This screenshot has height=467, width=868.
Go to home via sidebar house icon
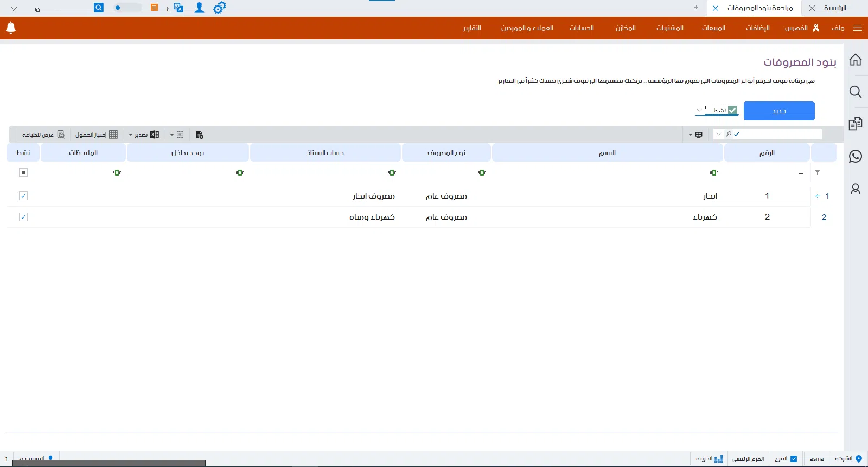click(x=856, y=60)
